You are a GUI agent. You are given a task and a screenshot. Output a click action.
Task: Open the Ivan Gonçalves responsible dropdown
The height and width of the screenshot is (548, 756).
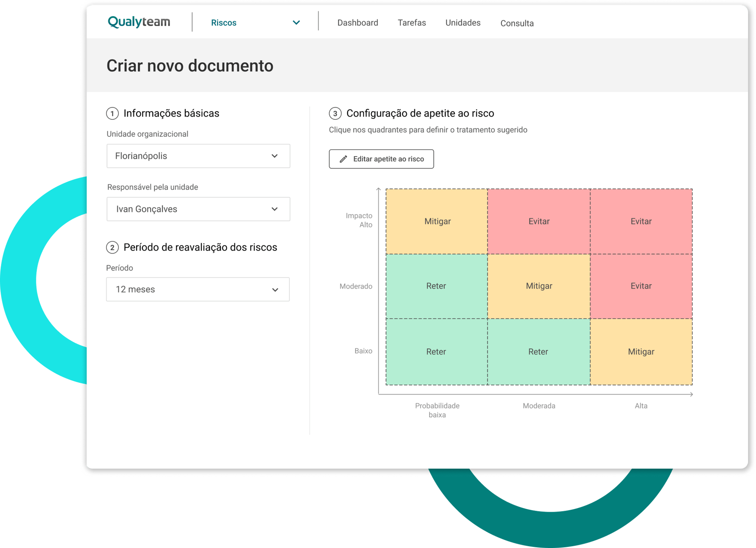198,209
